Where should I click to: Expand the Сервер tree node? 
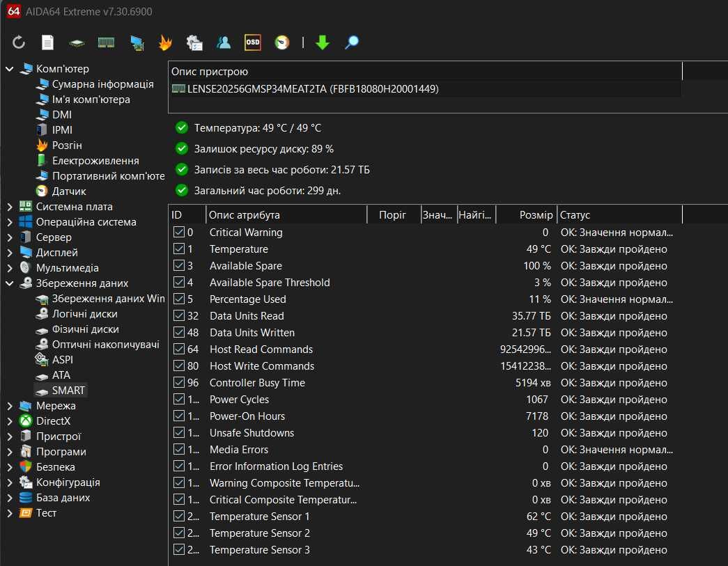pyautogui.click(x=9, y=237)
